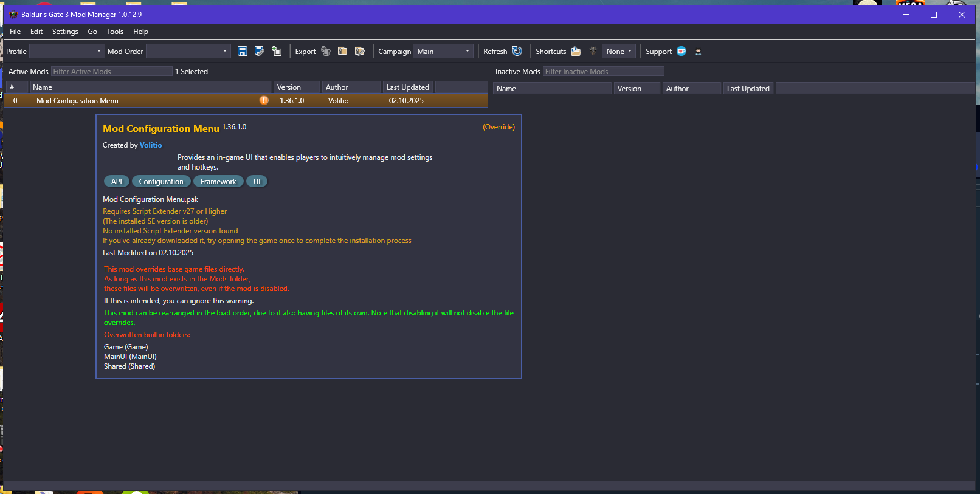Viewport: 980px width, 494px height.
Task: Click the Add New Order icon
Action: pyautogui.click(x=277, y=51)
